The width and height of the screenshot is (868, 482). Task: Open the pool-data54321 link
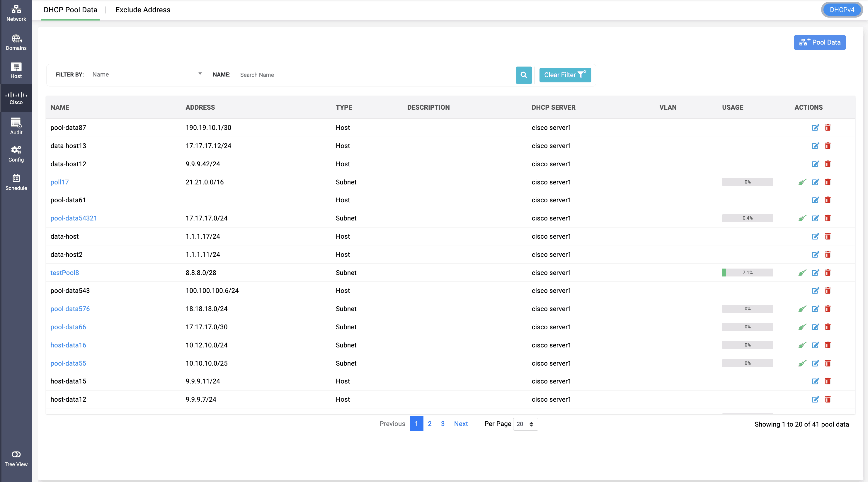(74, 218)
